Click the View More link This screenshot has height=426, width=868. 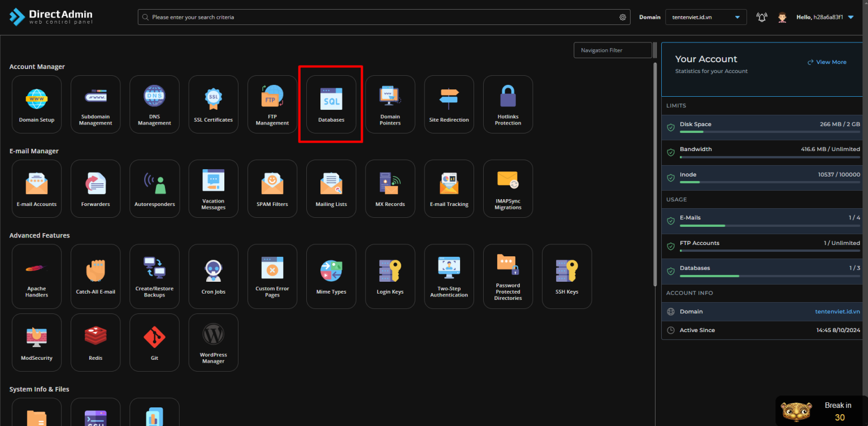click(827, 62)
